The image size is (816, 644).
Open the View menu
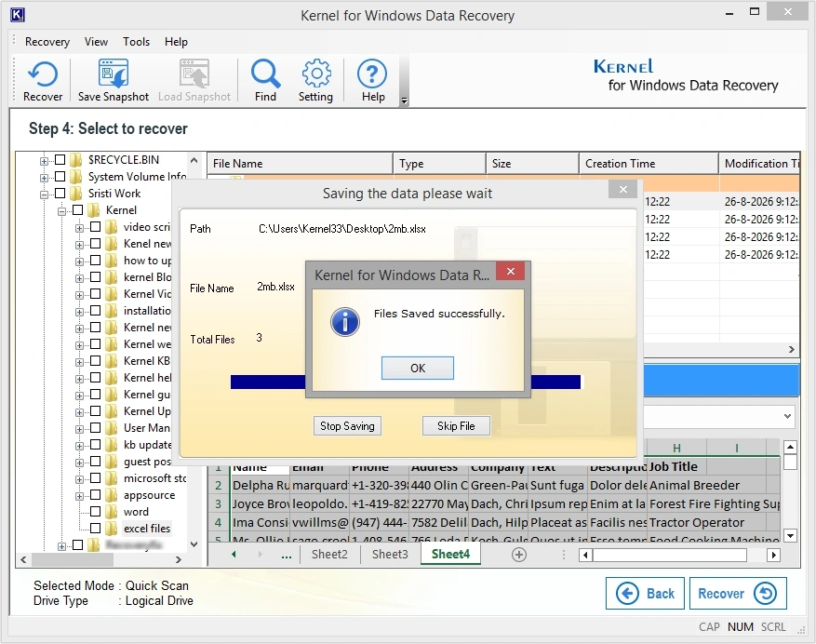pos(96,42)
